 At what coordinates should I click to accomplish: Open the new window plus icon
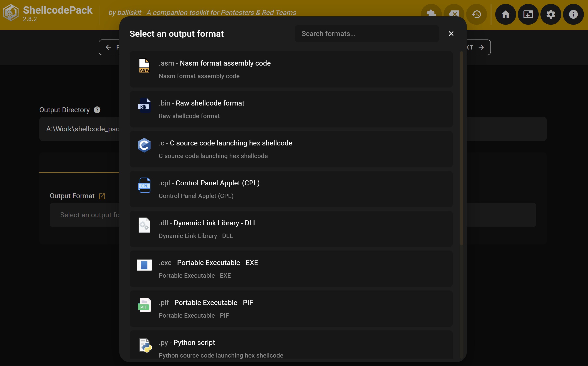pos(528,14)
